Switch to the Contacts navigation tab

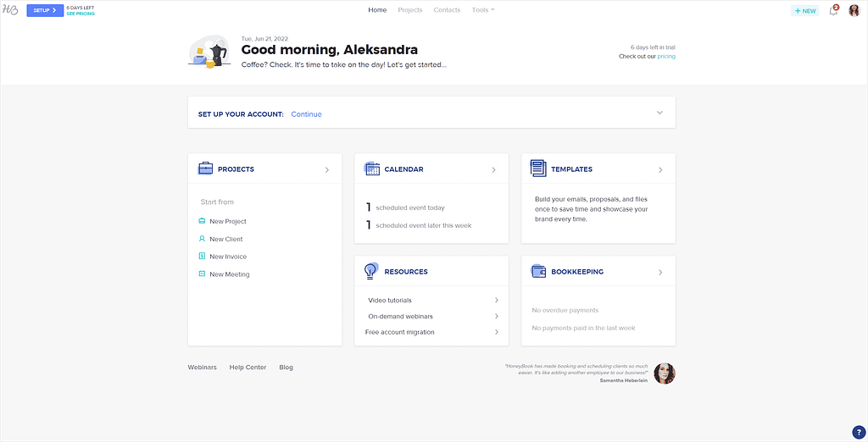(x=447, y=10)
